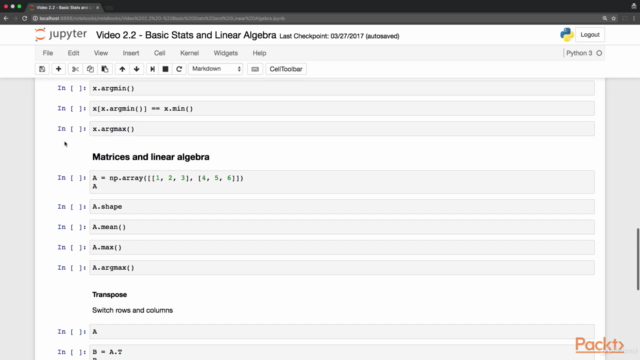
Task: Select the A.shape code cell
Action: tap(342, 207)
